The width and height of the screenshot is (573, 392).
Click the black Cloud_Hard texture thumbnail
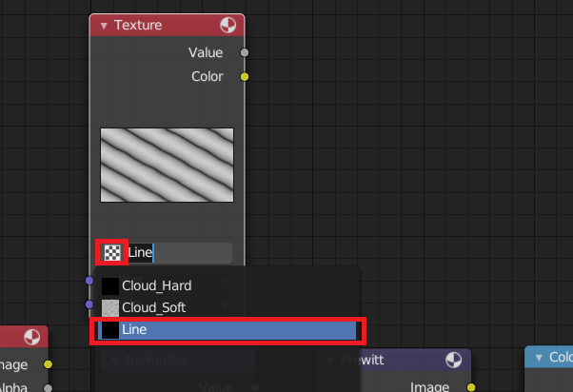[x=110, y=285]
